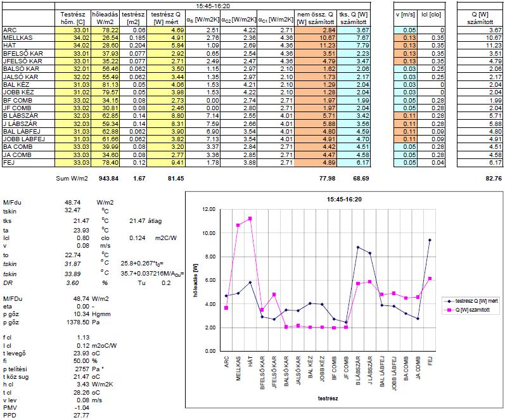The image size is (505, 420).
Task: Click the rightmost total 82.76
Action: (x=494, y=179)
